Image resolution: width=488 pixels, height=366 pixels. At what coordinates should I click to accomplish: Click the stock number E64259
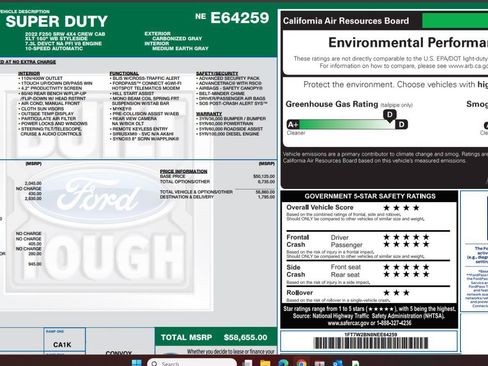(239, 18)
